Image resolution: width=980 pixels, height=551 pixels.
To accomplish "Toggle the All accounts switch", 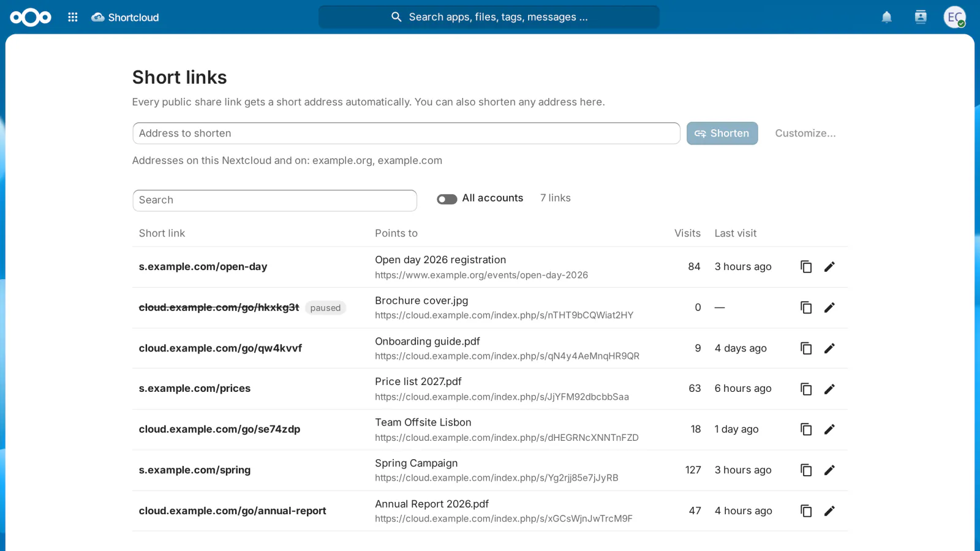I will coord(447,199).
